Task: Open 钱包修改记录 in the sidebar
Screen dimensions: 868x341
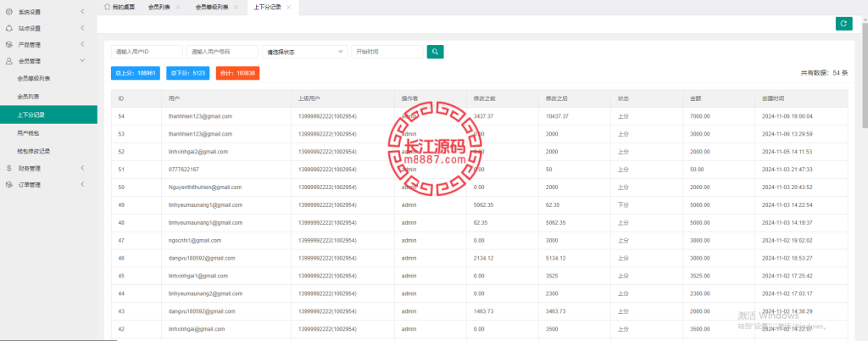Action: point(34,151)
